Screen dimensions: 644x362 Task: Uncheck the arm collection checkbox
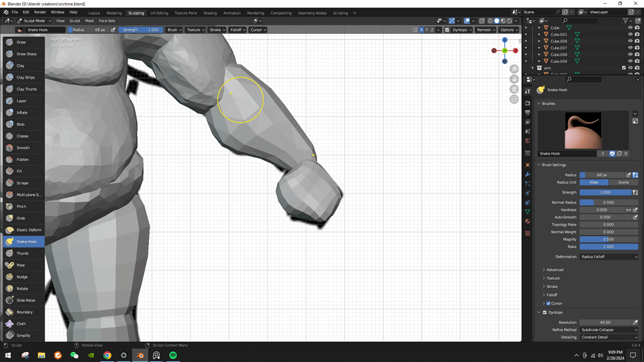624,68
